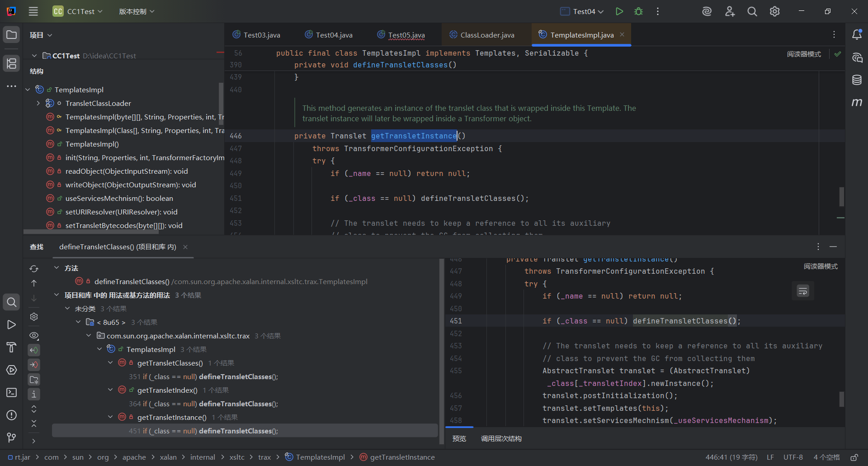Screen dimensions: 868x466
Task: Run Test04 with green play button
Action: tap(619, 11)
